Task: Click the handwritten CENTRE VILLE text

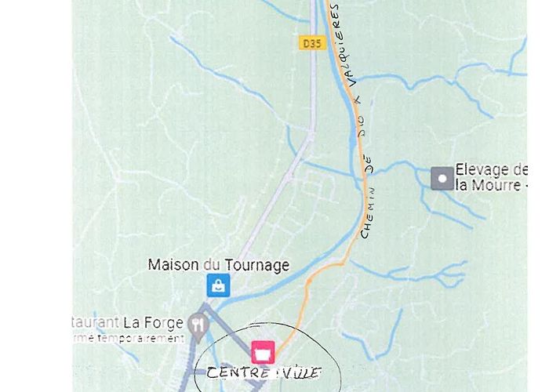Action: tap(264, 372)
